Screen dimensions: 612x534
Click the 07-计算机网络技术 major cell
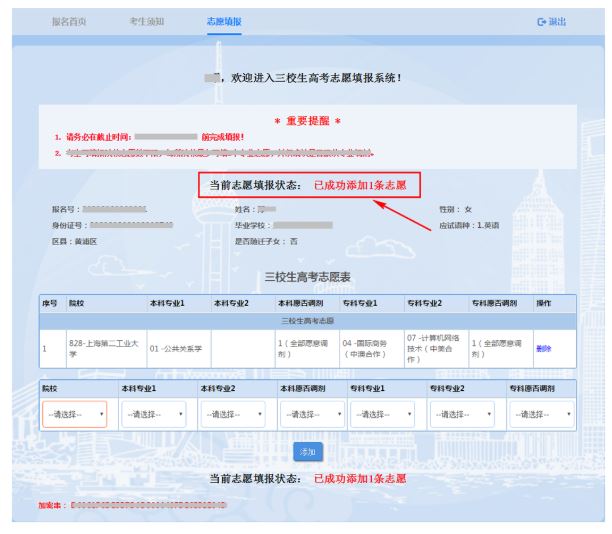coord(434,348)
